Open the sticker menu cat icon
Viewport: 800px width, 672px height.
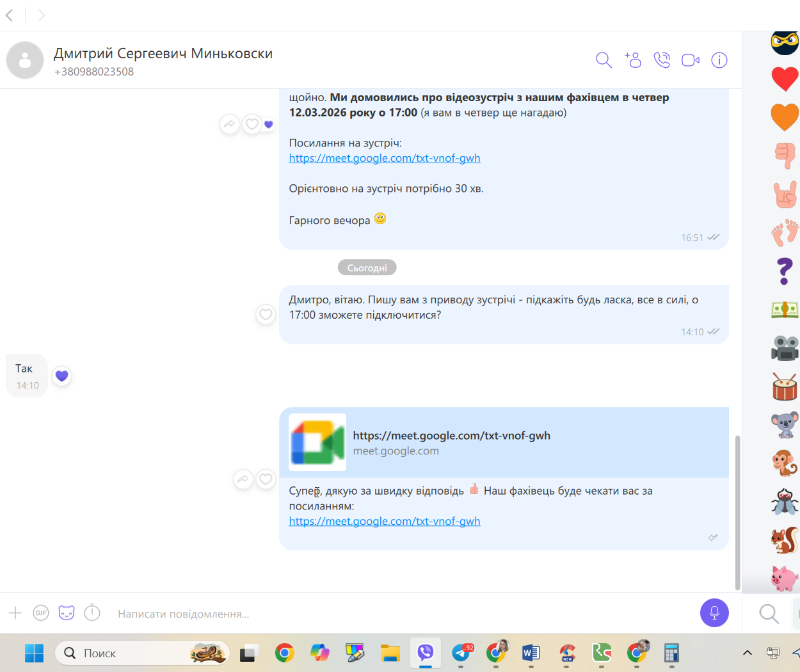tap(67, 613)
